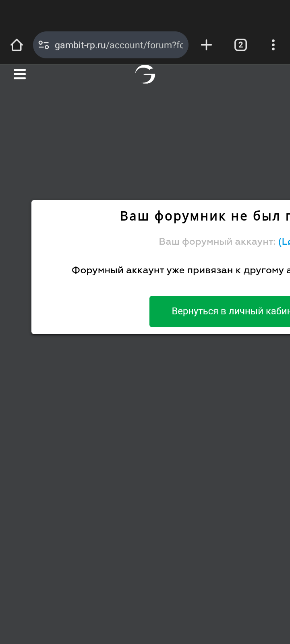Screen dimensions: 290x644
Task: Open the browser three-dot overflow menu
Action: tap(273, 45)
